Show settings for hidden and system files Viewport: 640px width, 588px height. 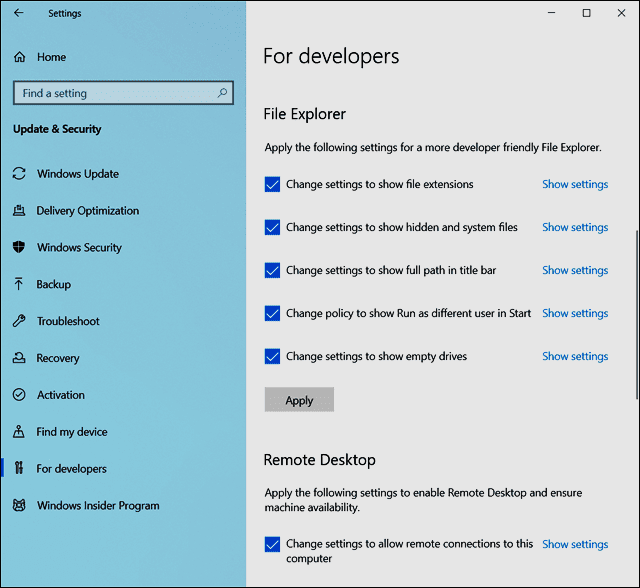pos(575,227)
